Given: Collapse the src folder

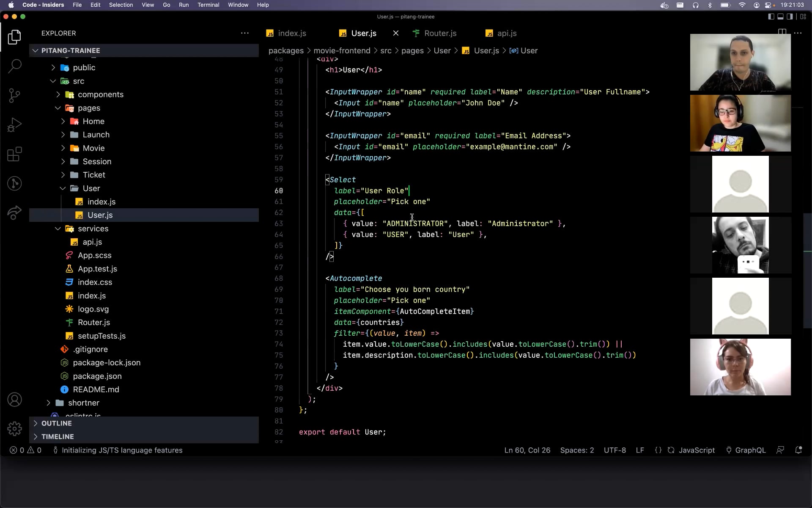Looking at the screenshot, I should click(144, 81).
